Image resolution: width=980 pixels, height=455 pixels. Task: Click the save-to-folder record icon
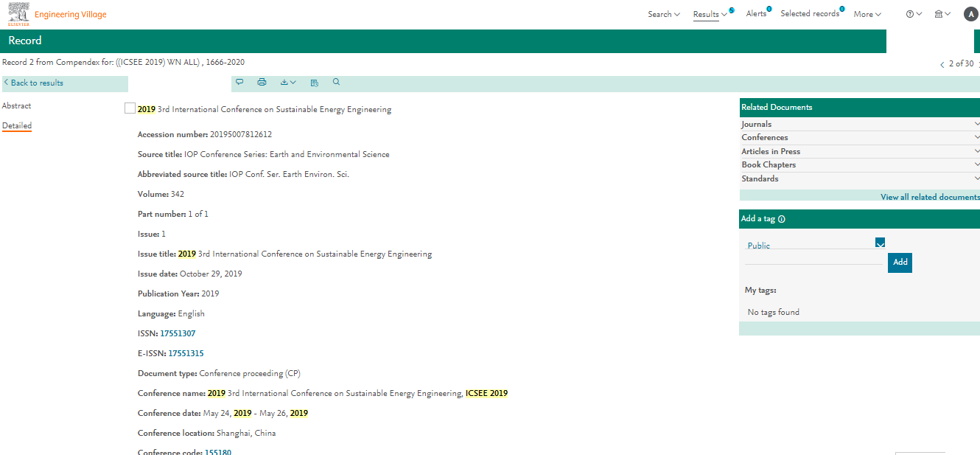[x=315, y=83]
